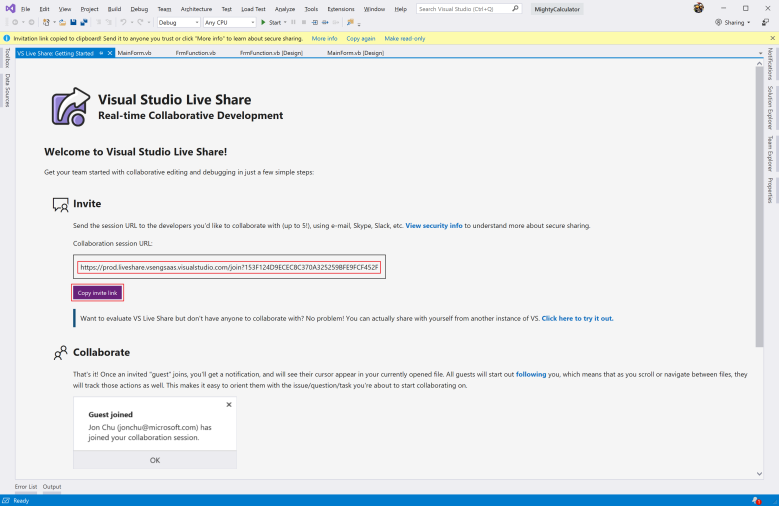Click the Undo arrow icon
Image resolution: width=779 pixels, height=506 pixels.
123,22
